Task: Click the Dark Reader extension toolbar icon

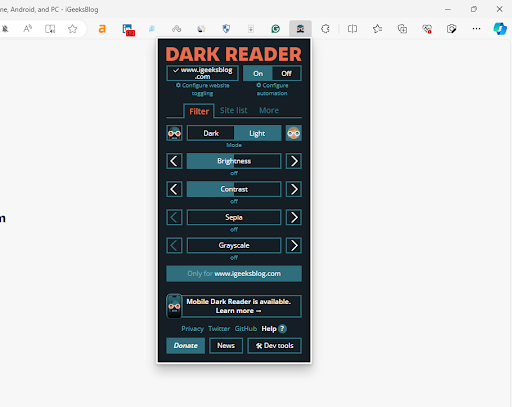Action: (300, 29)
